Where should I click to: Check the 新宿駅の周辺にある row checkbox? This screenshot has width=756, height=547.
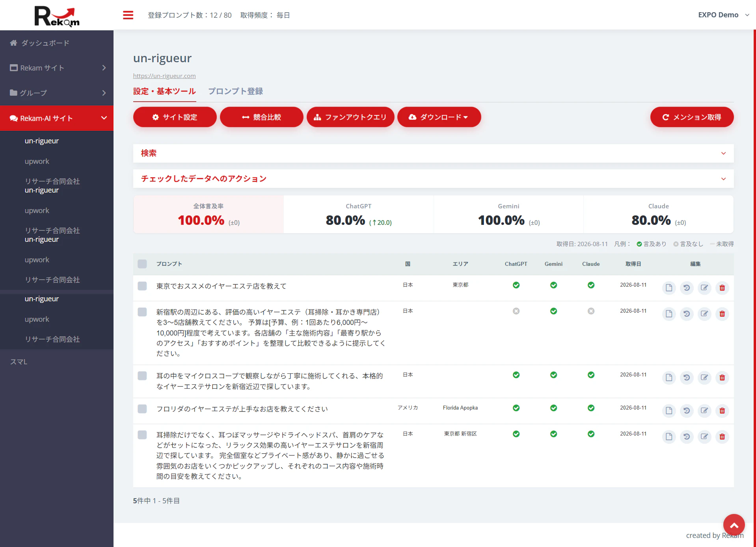142,312
